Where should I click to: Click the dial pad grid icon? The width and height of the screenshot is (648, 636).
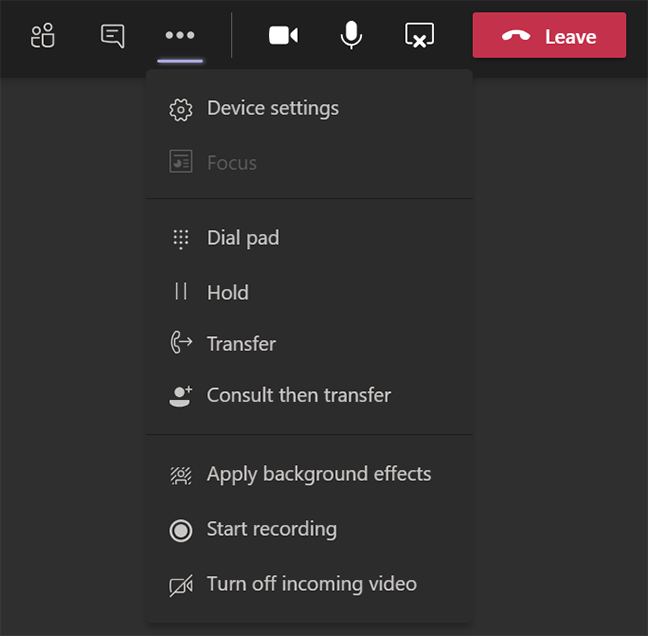pos(181,239)
